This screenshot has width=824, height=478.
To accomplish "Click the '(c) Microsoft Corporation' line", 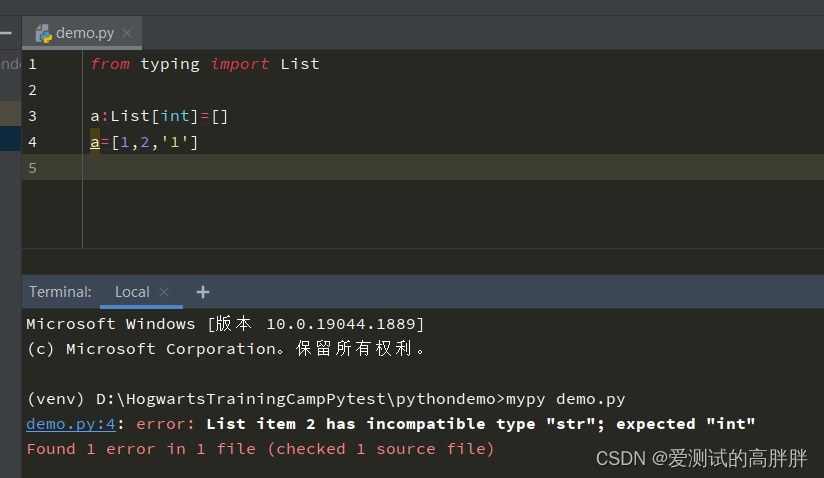I will (x=225, y=349).
